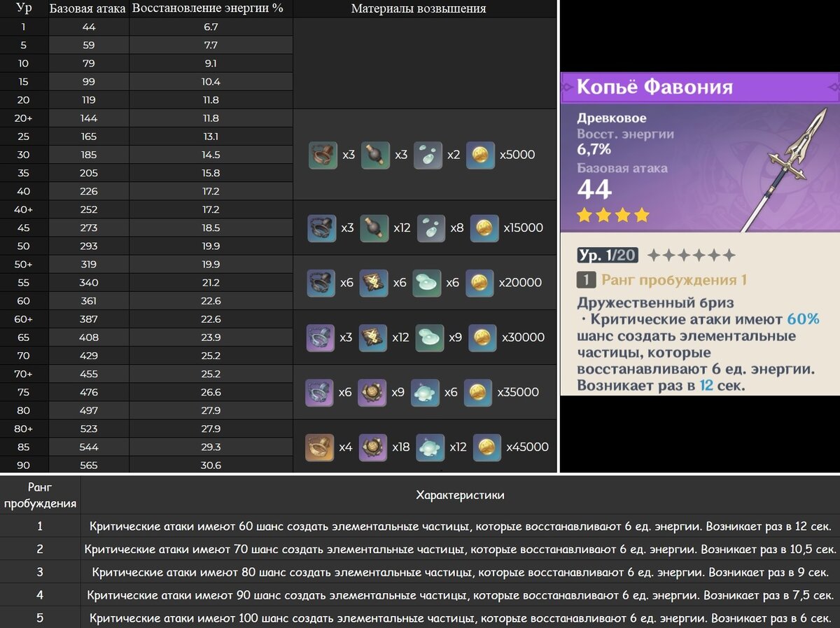
Task: Click the 'Материалы возвышения' column header
Action: (x=419, y=9)
